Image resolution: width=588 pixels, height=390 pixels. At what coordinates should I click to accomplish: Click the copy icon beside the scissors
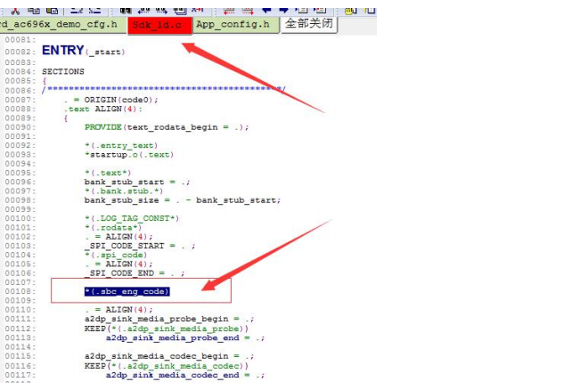[34, 11]
